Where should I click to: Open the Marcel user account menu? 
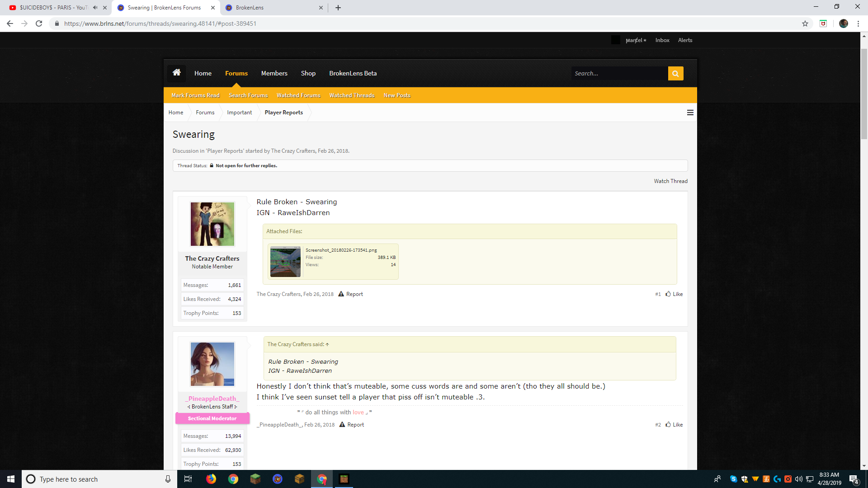[x=636, y=40]
